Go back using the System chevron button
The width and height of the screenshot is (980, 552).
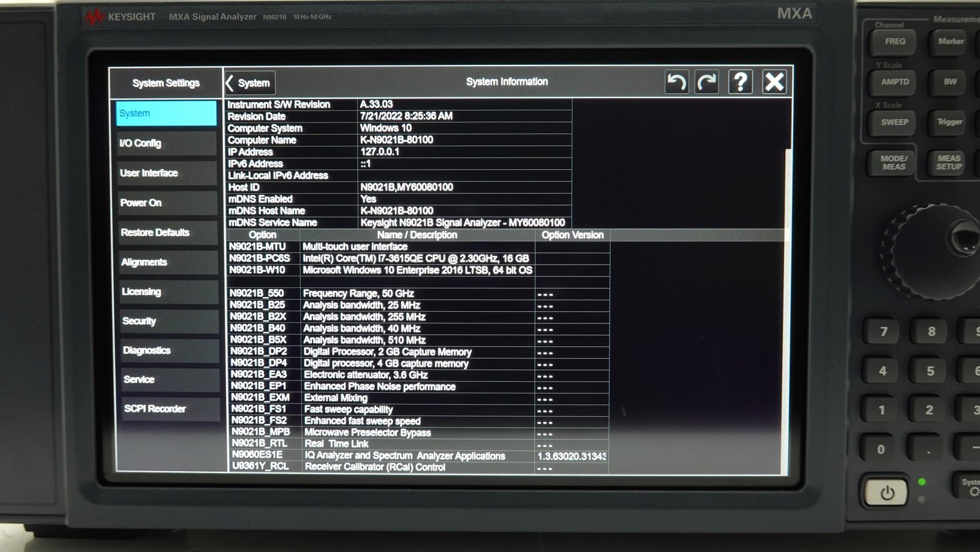(x=249, y=83)
